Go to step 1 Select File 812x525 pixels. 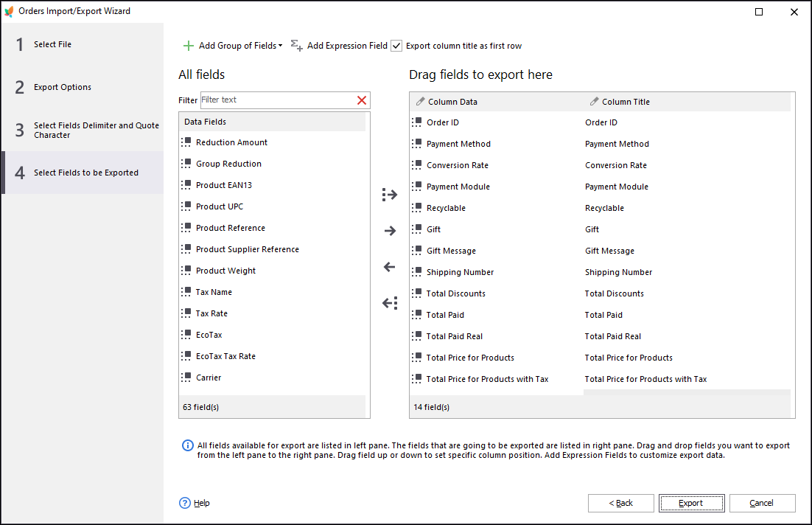click(83, 44)
